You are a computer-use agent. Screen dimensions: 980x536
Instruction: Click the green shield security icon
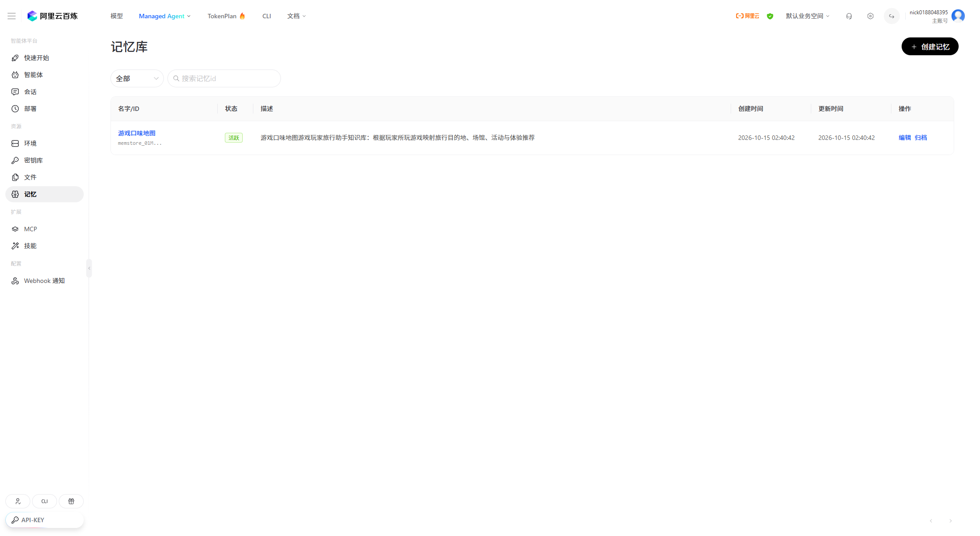click(770, 16)
